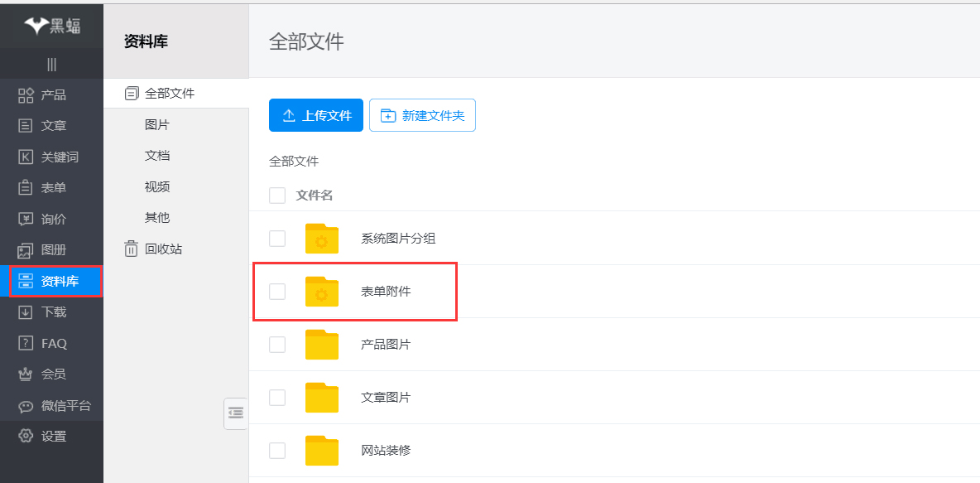Click the Download arrow icon
The width and height of the screenshot is (980, 483).
[26, 312]
